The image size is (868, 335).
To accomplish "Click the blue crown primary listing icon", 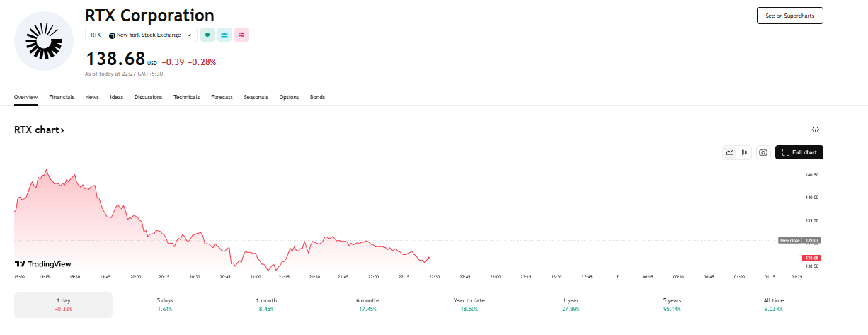I will click(224, 35).
